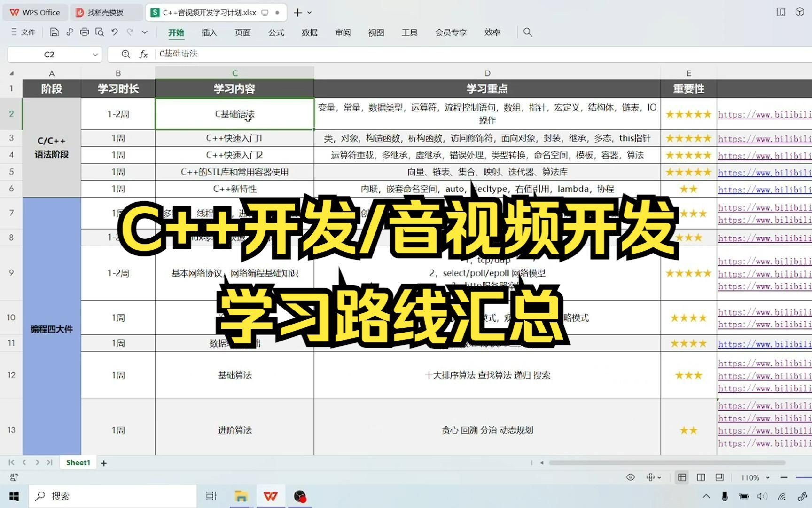812x508 pixels.
Task: Click the microphone icon in system tray
Action: (x=725, y=496)
